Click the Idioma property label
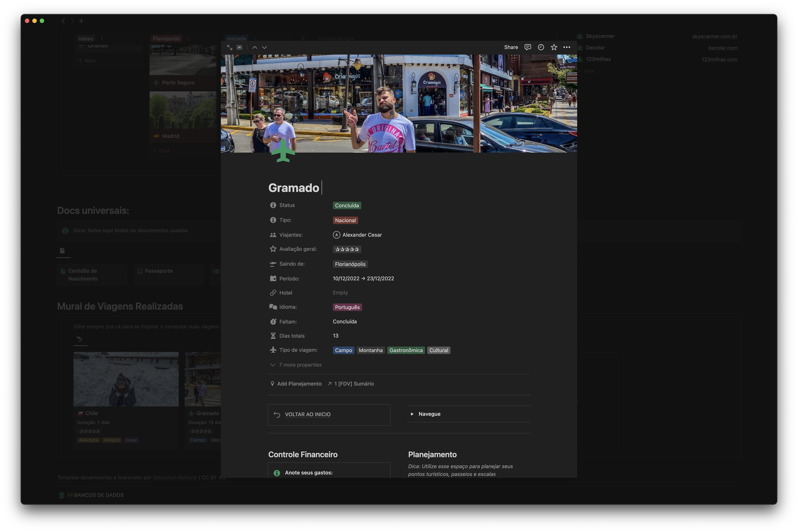 288,307
